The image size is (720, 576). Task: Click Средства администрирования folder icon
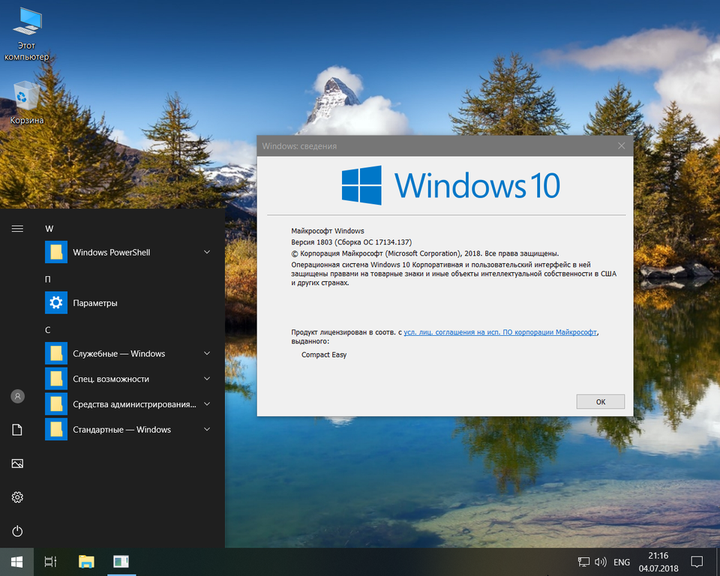(56, 404)
